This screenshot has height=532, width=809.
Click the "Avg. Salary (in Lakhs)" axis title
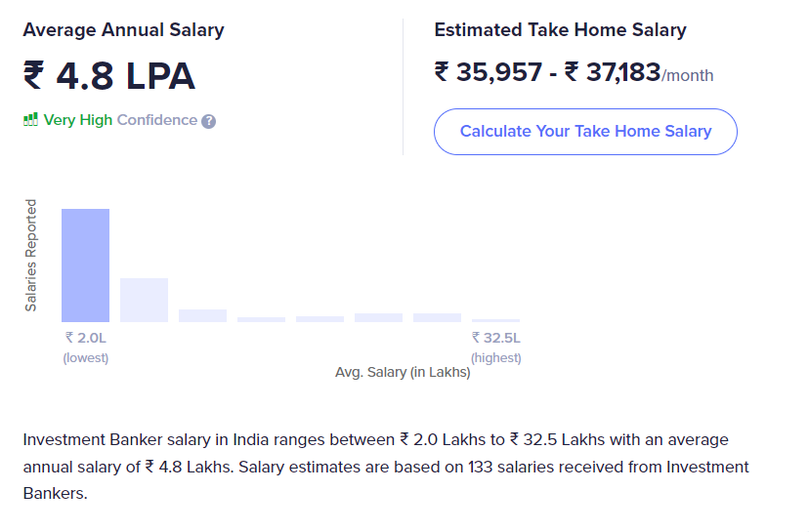403,372
